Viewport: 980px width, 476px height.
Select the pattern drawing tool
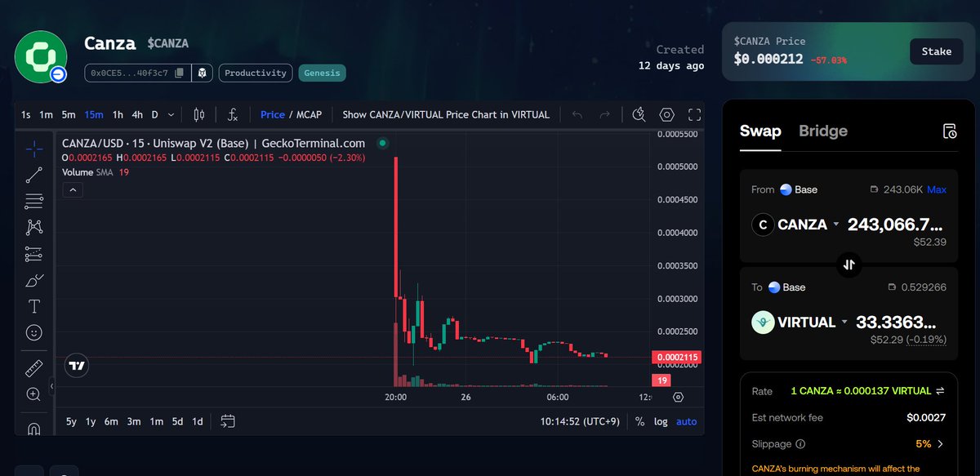(34, 227)
